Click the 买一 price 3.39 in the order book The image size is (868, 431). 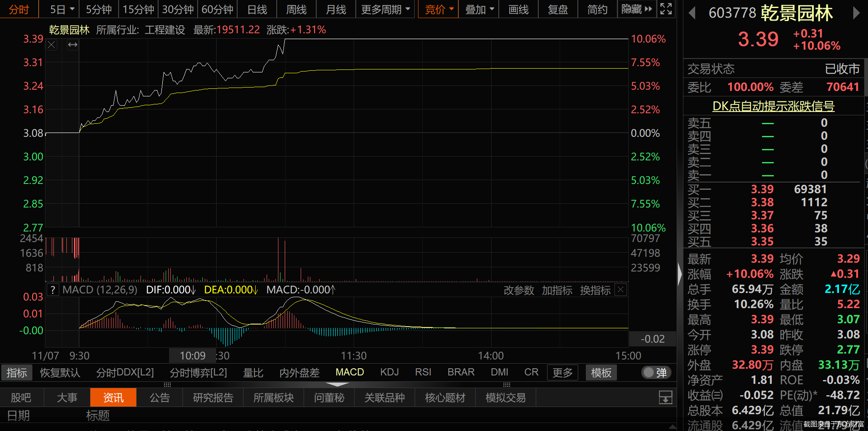pos(762,189)
